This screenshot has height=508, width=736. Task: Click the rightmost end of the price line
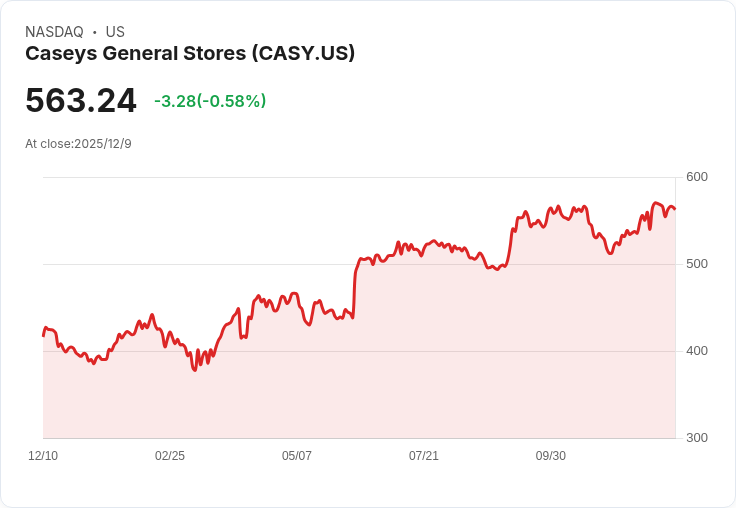tap(675, 208)
